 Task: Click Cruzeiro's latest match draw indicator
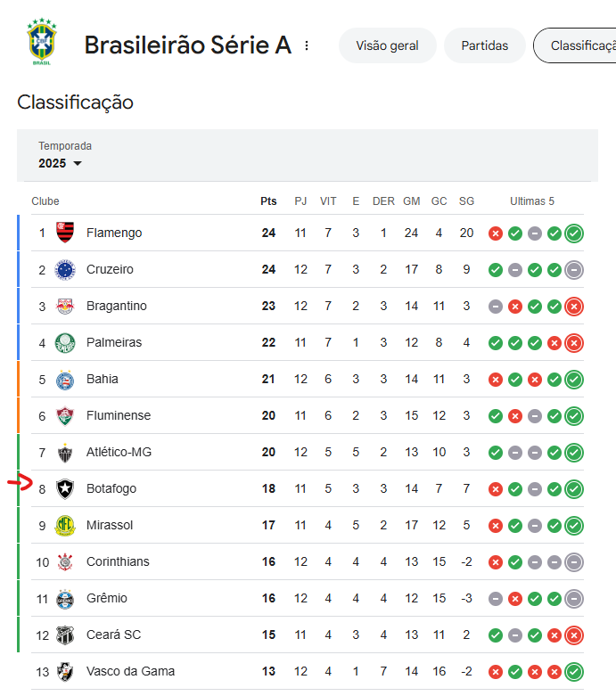574,270
